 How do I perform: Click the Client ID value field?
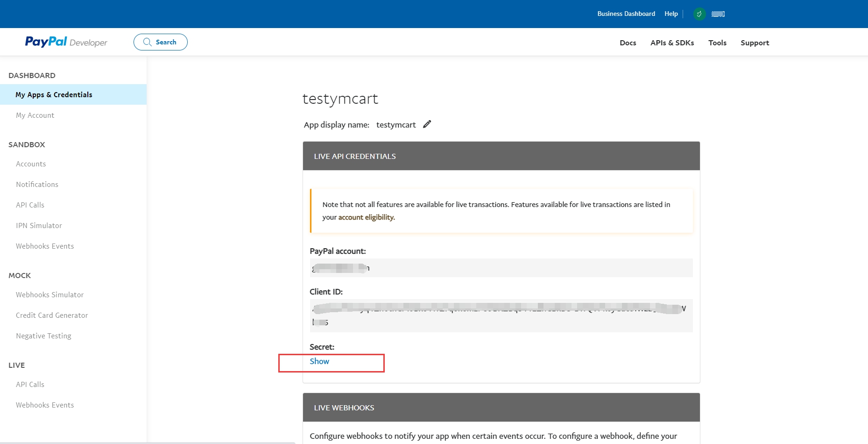point(501,315)
